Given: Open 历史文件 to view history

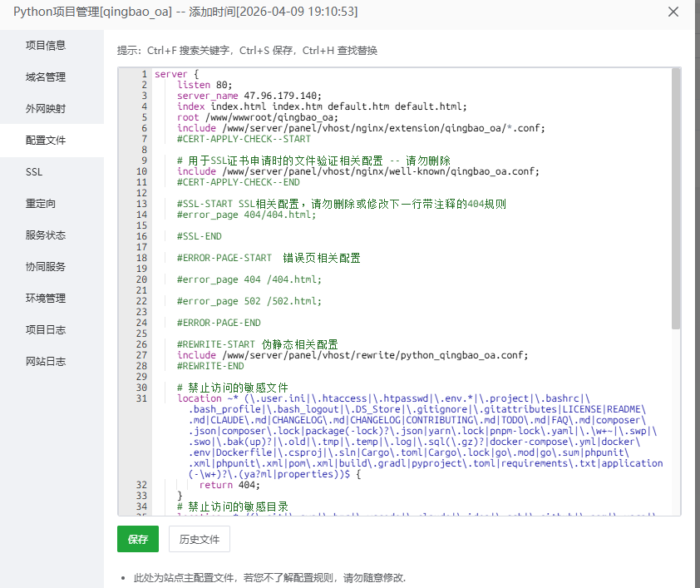Looking at the screenshot, I should click(199, 539).
